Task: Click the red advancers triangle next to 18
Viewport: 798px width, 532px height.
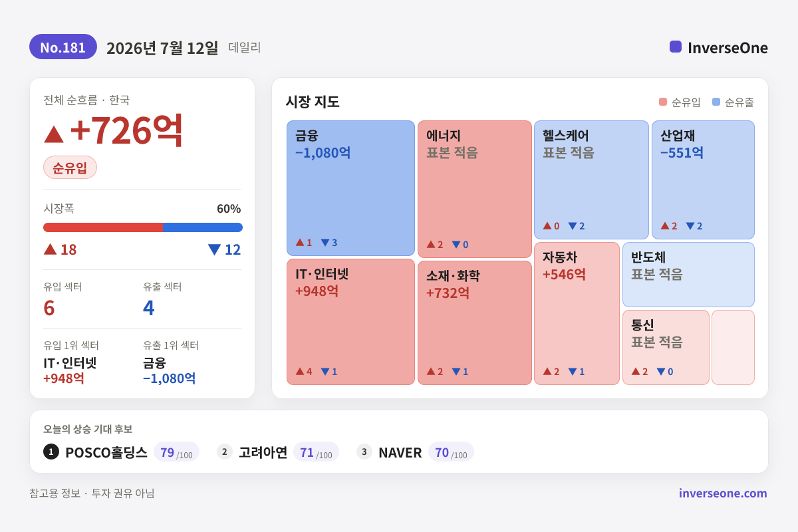Action: click(50, 249)
